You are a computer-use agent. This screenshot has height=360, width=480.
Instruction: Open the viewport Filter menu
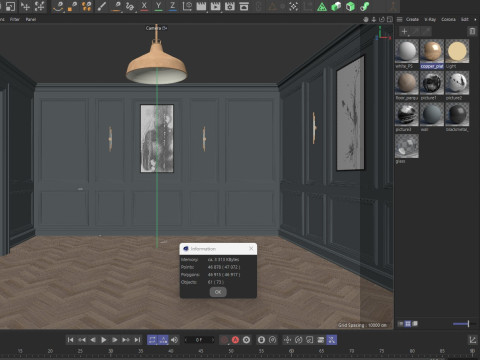point(15,19)
